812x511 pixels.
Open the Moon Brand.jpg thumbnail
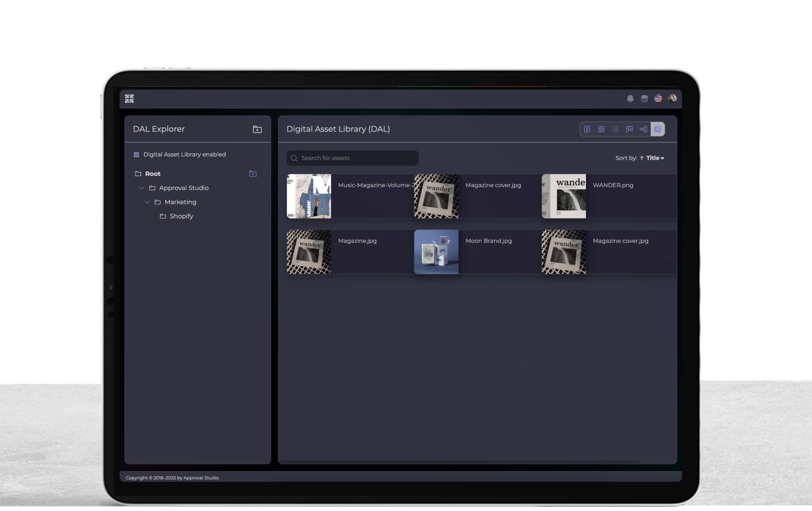[436, 252]
